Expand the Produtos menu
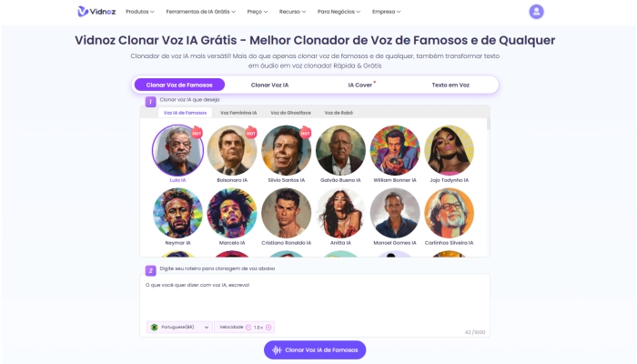This screenshot has width=637, height=364. pos(140,12)
